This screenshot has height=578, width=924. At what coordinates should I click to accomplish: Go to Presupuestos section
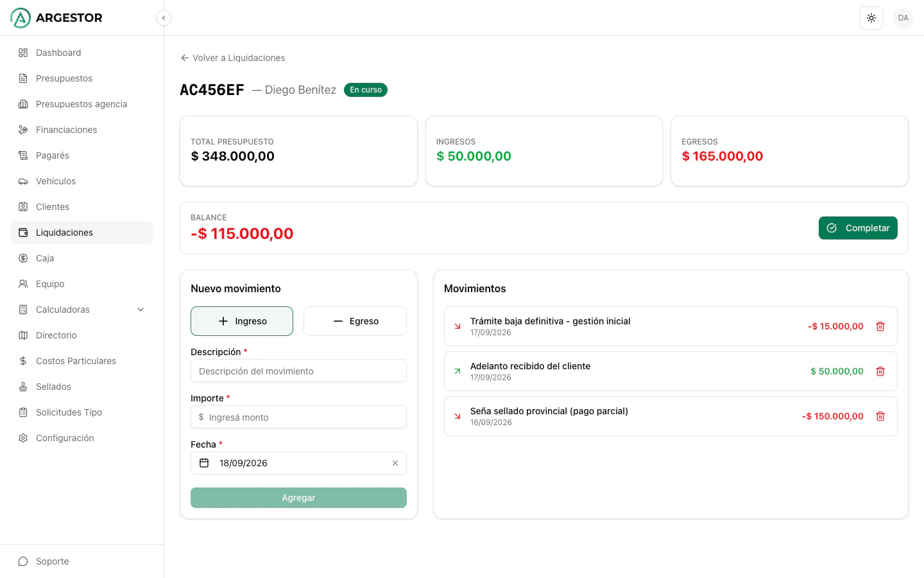click(x=81, y=78)
